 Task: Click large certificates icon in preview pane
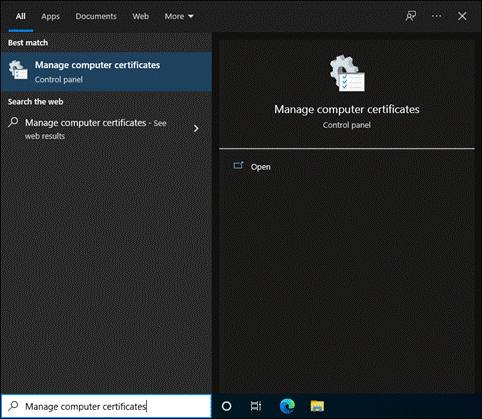(x=347, y=73)
